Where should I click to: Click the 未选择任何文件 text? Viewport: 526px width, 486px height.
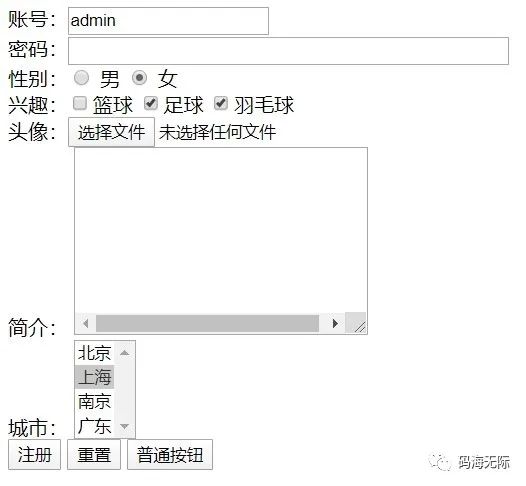pos(217,132)
